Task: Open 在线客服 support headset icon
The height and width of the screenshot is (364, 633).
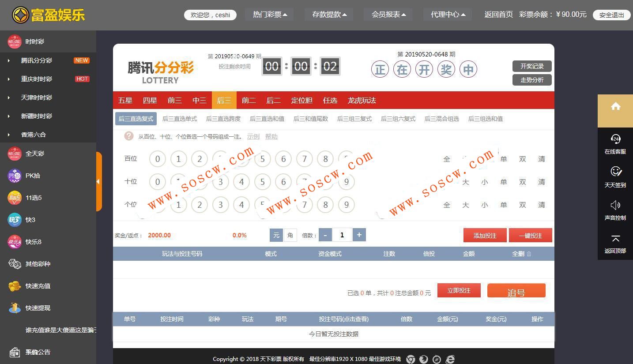Action: pyautogui.click(x=615, y=139)
